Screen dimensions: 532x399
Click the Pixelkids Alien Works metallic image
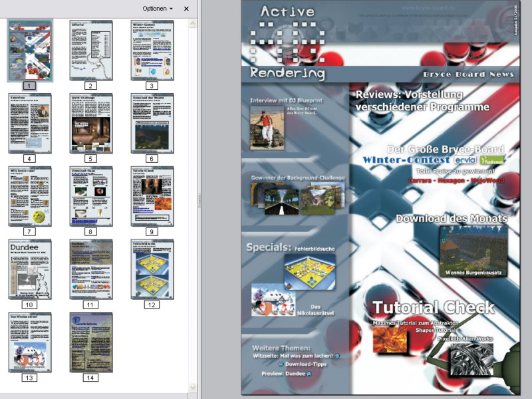pos(471,360)
